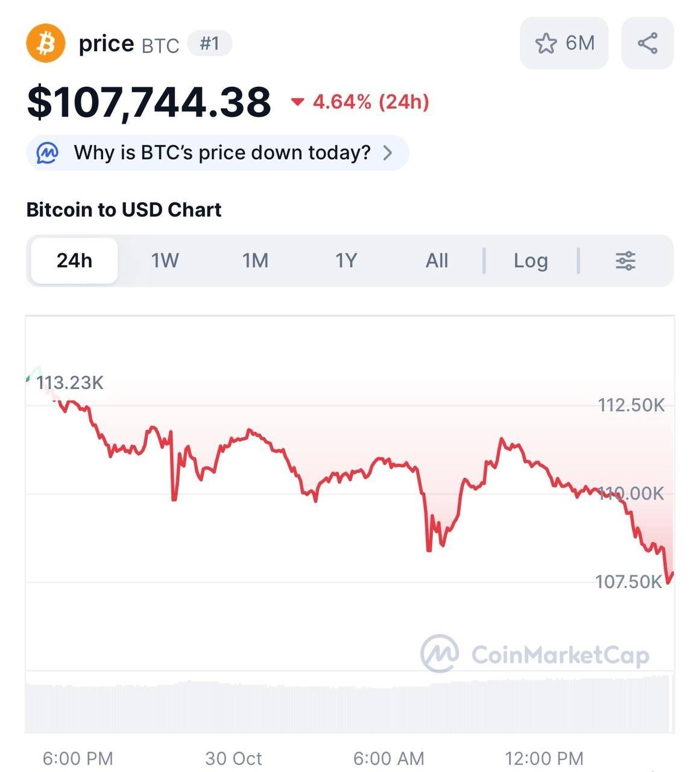Click the red price-down triangle indicator
This screenshot has height=772, width=700.
click(297, 102)
